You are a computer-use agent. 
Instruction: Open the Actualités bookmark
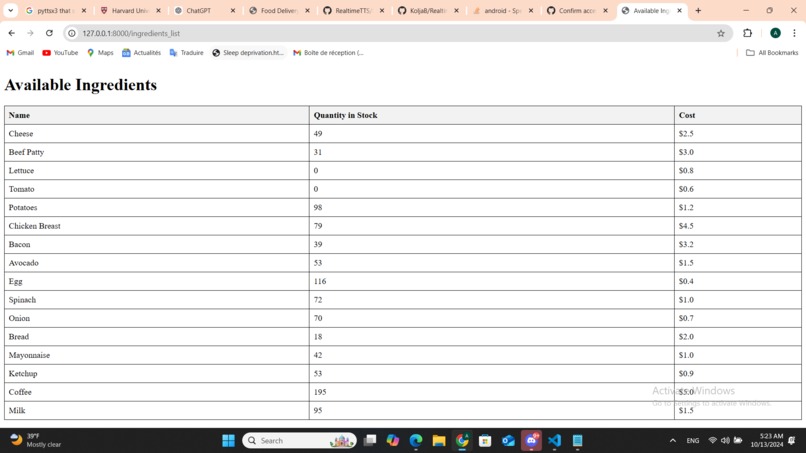[141, 52]
